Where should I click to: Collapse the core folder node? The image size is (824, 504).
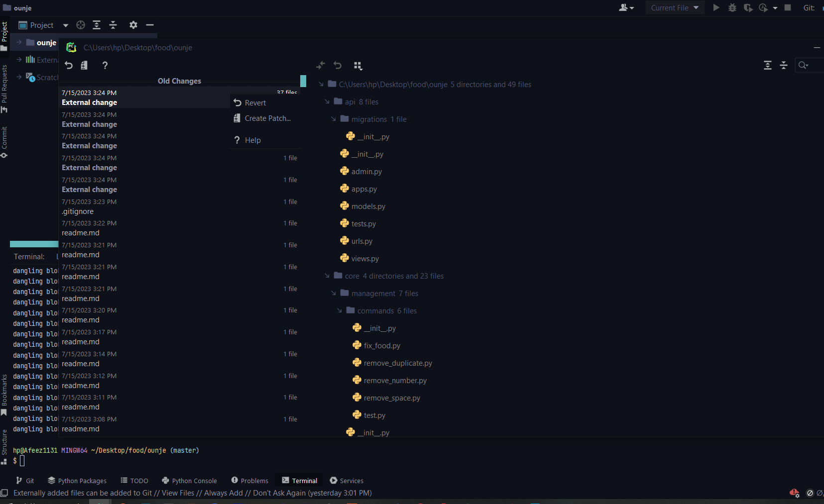click(327, 276)
